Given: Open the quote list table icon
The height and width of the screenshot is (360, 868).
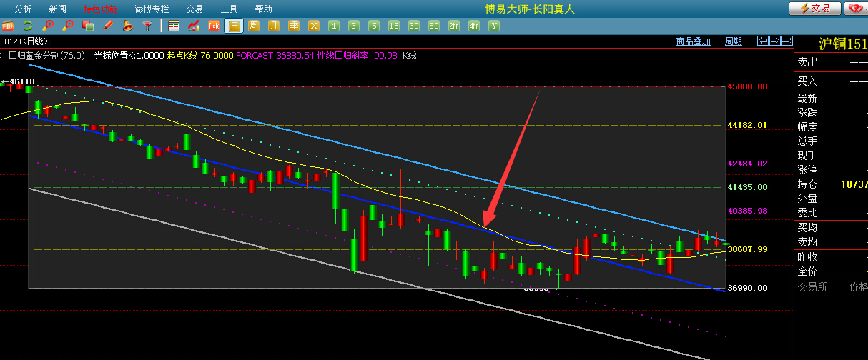Looking at the screenshot, I should pos(174,26).
